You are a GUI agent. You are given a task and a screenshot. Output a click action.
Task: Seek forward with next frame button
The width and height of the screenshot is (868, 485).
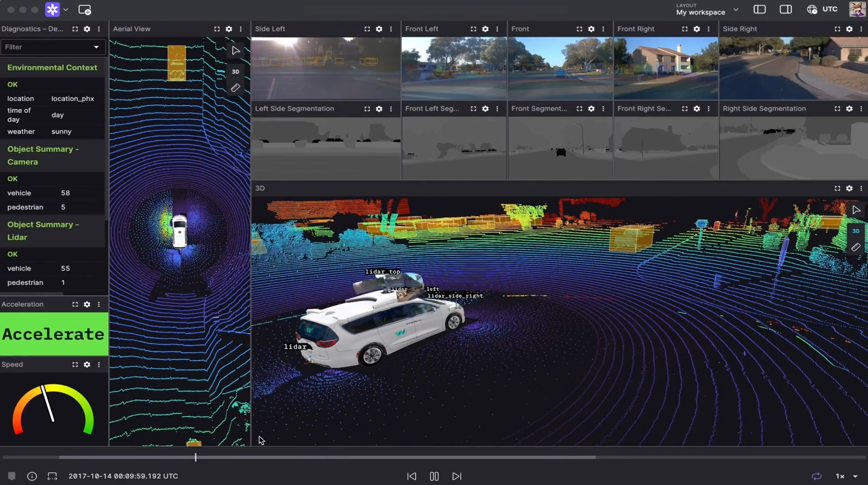coord(457,476)
